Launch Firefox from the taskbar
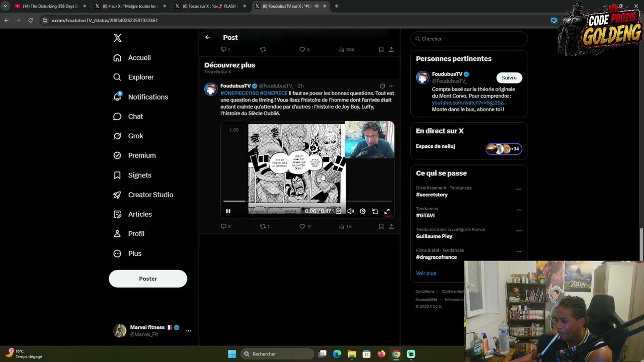Viewport: 644px width, 362px height. pyautogui.click(x=381, y=354)
